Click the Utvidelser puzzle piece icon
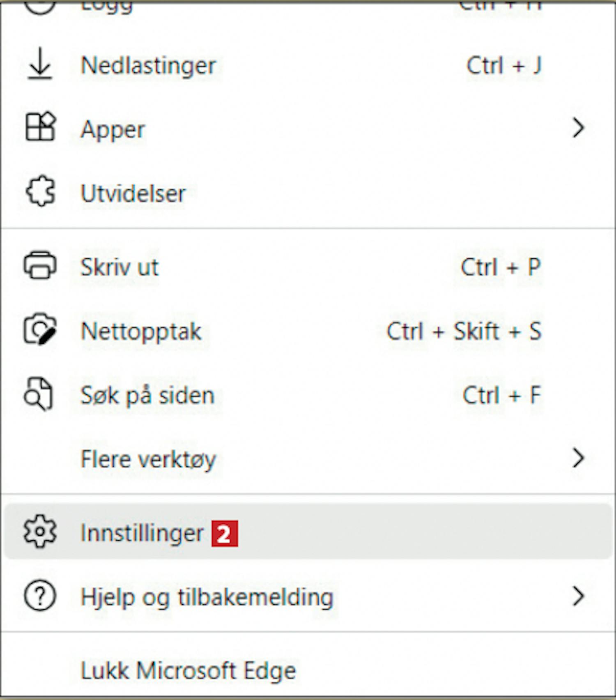The width and height of the screenshot is (616, 700). click(x=40, y=191)
